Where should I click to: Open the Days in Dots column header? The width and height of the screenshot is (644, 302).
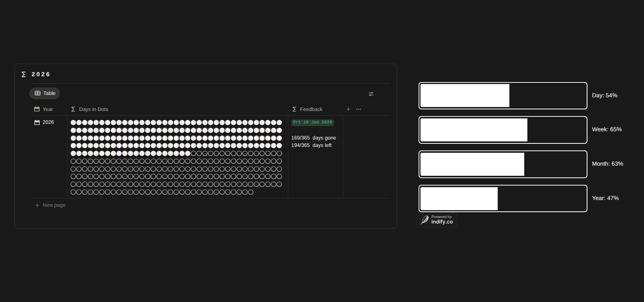coord(90,109)
